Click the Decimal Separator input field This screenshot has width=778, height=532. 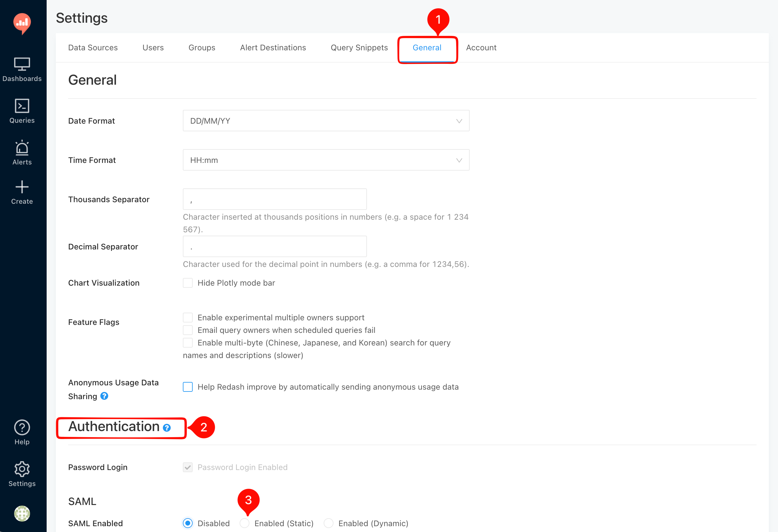coord(275,246)
